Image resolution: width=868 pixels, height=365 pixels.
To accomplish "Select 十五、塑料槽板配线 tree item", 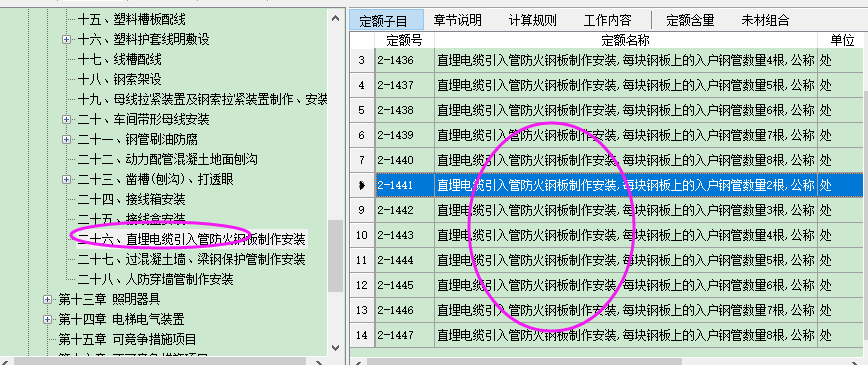I will click(x=131, y=20).
